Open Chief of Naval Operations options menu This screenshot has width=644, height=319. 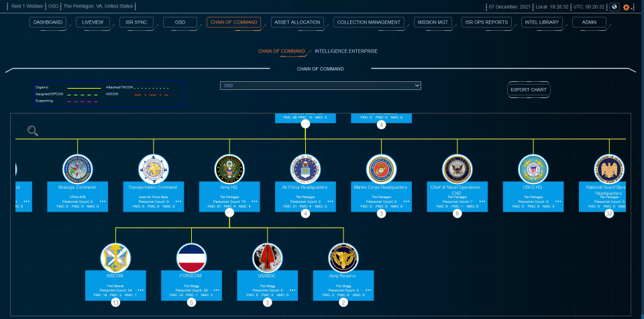(482, 201)
